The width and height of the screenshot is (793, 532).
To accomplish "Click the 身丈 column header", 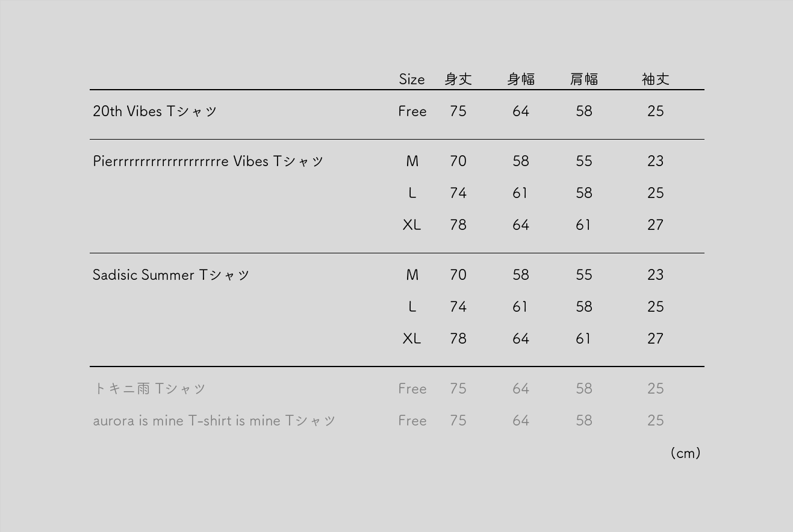I will (x=458, y=79).
